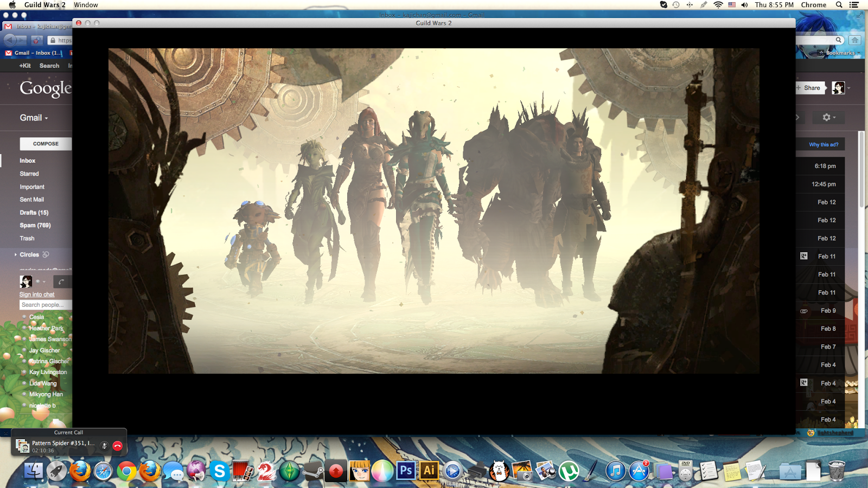This screenshot has width=868, height=488.
Task: Open Starred mail in Gmail sidebar
Action: (x=29, y=174)
